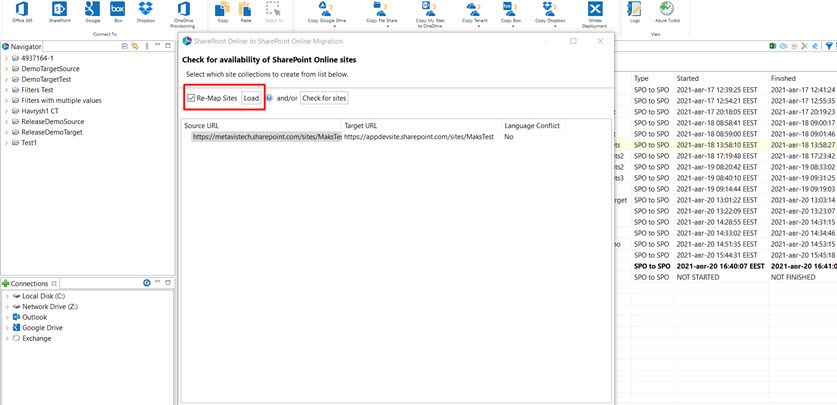This screenshot has height=405, width=837.
Task: Open the Logs view
Action: pyautogui.click(x=635, y=12)
